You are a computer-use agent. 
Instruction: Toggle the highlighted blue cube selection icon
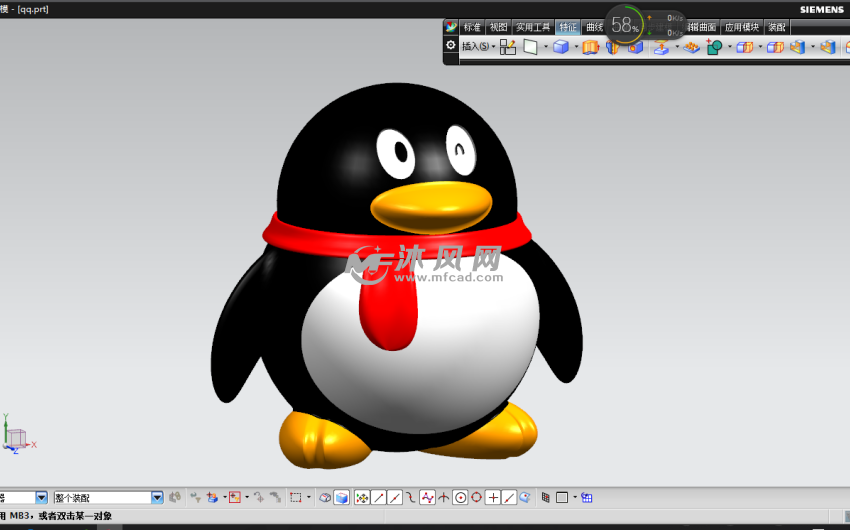341,497
